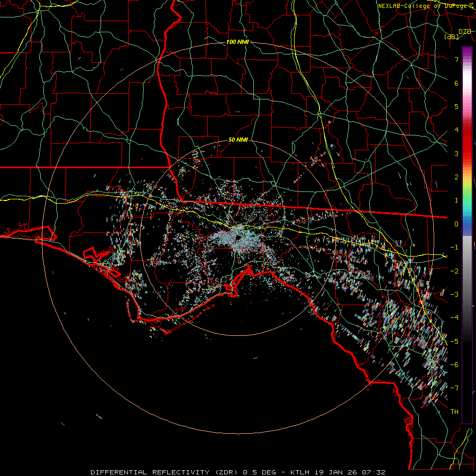Click the -5 value on the ZDR scale
Screen dimensions: 476x476
click(x=454, y=342)
